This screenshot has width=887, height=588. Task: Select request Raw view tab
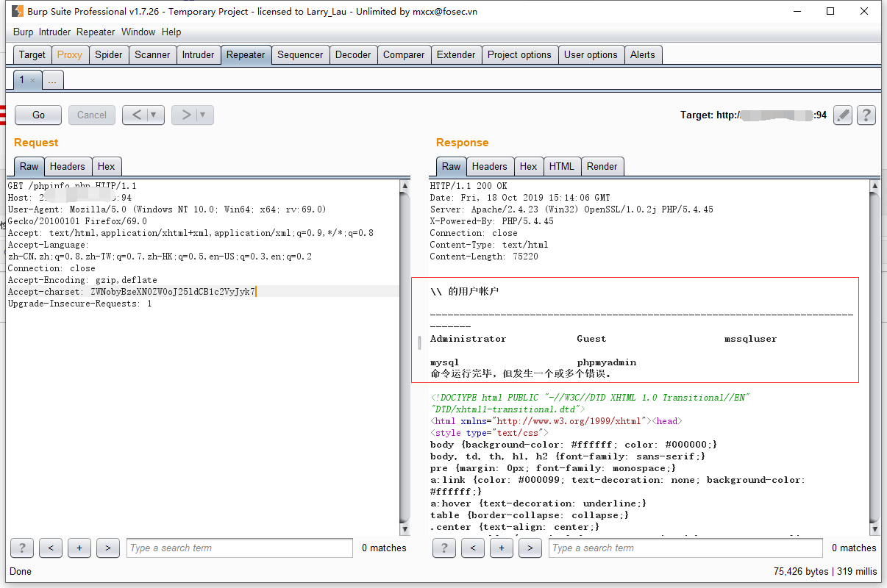click(x=29, y=166)
